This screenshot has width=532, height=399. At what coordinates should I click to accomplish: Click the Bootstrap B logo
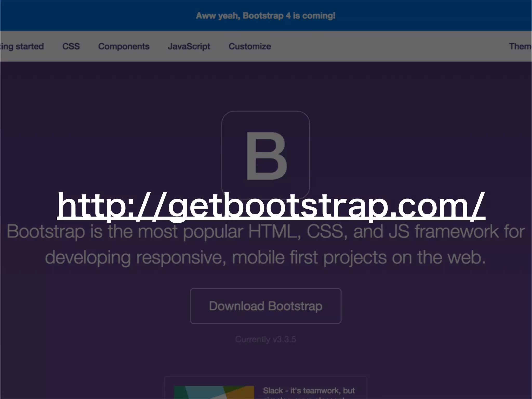[x=265, y=155]
